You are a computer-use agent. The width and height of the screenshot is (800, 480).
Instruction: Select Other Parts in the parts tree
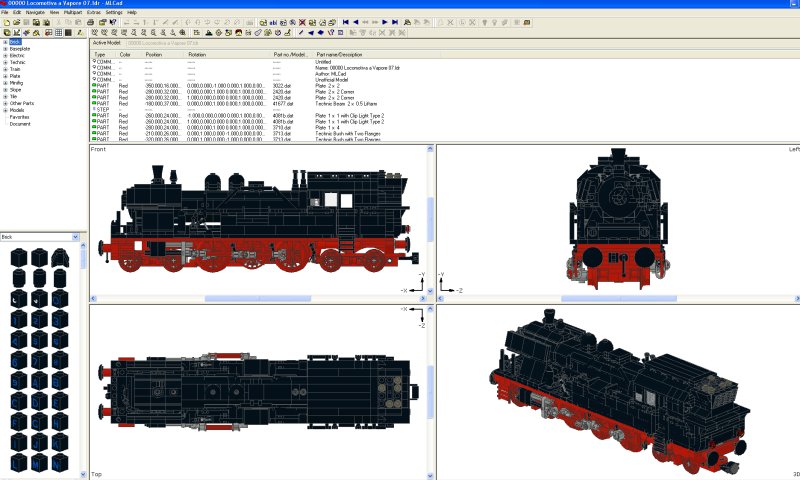(21, 103)
